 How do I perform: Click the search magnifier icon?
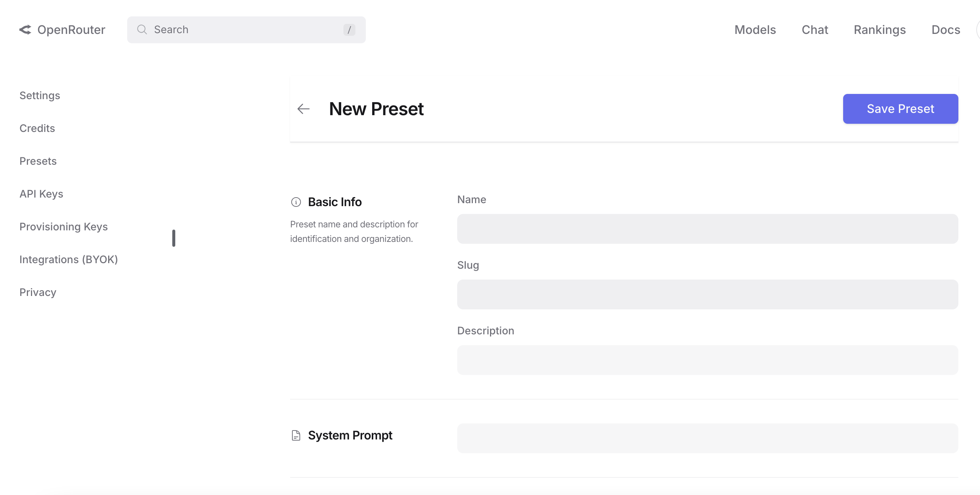[142, 30]
